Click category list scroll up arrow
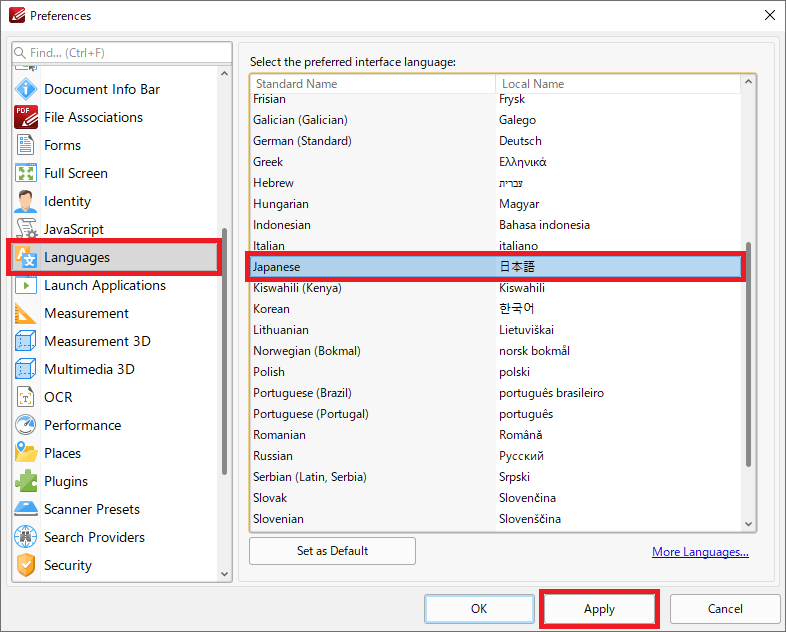Image resolution: width=786 pixels, height=632 pixels. 225,74
